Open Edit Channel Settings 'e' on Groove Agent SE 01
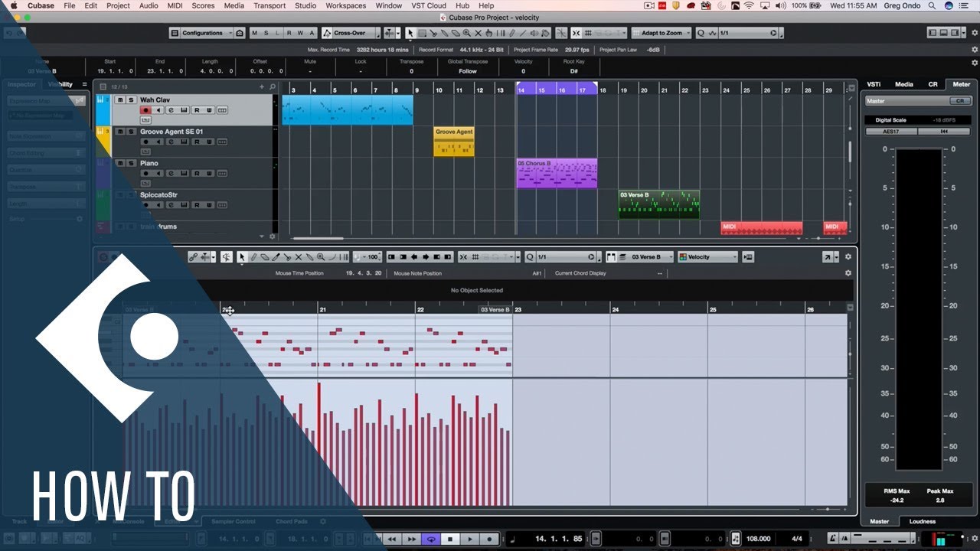The image size is (980, 551). tap(171, 142)
